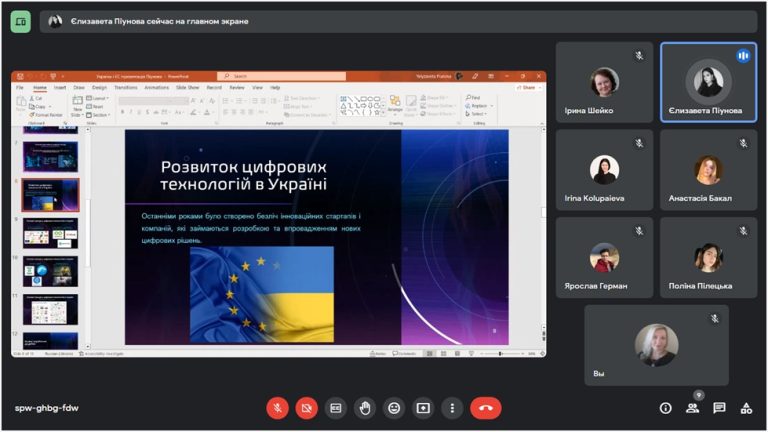
Task: Raise your hand in the meeting
Action: 365,408
